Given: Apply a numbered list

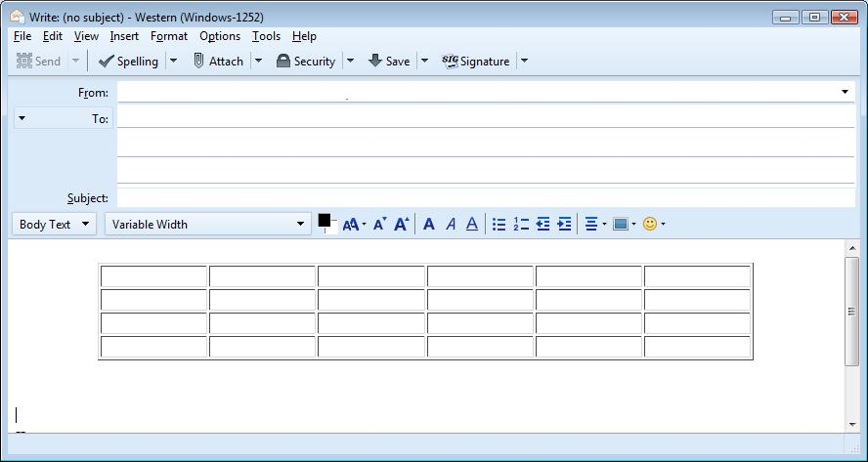Looking at the screenshot, I should 521,224.
